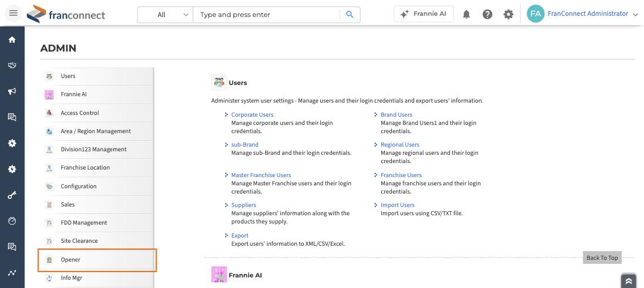Click 'Import users using CSV/TXT file.' text
This screenshot has height=288, width=644.
422,214
